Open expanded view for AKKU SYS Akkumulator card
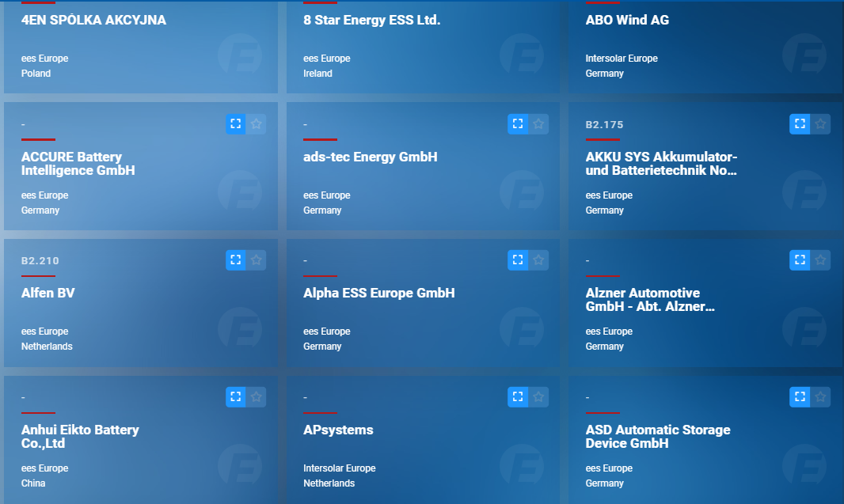 (x=800, y=123)
